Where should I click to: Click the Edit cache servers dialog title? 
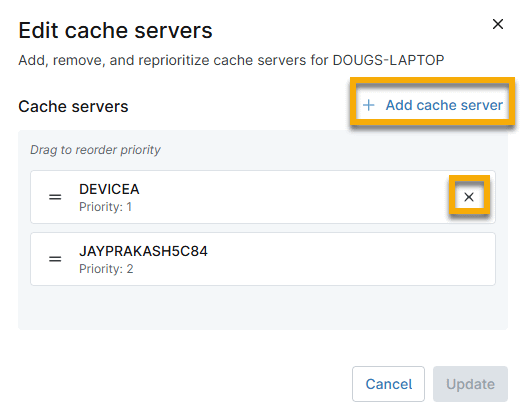115,31
